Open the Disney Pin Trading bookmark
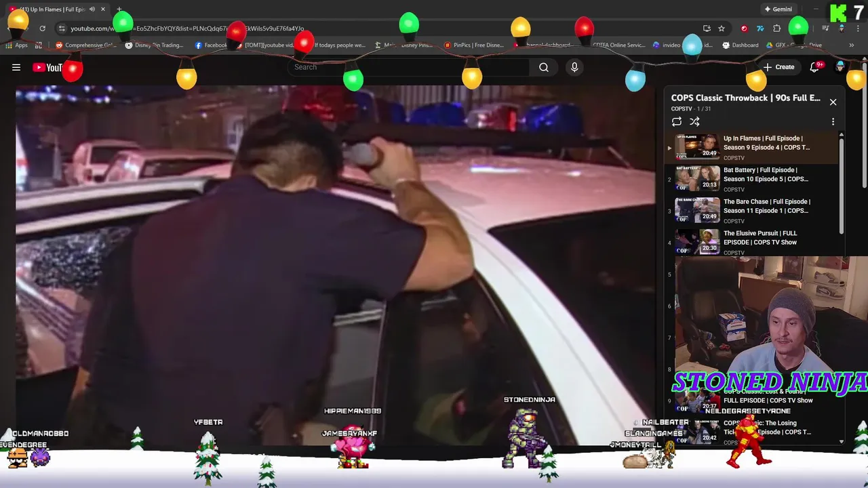868x488 pixels. [x=155, y=45]
